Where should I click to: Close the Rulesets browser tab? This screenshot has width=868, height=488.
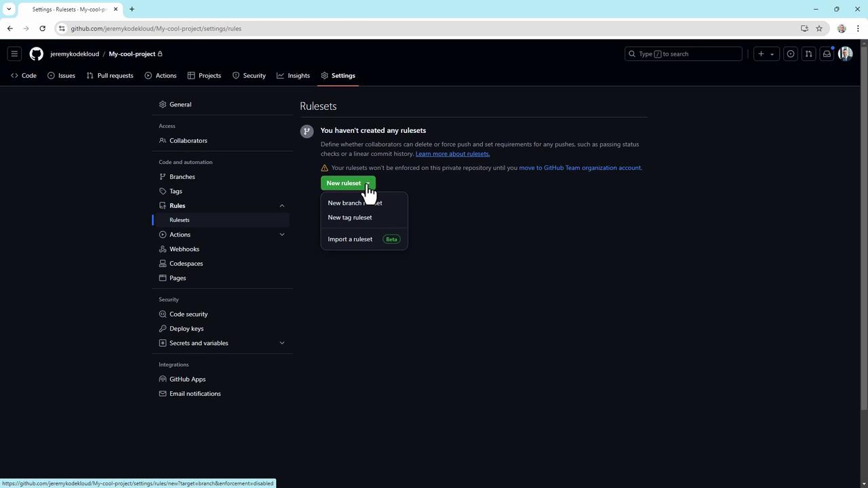[115, 9]
